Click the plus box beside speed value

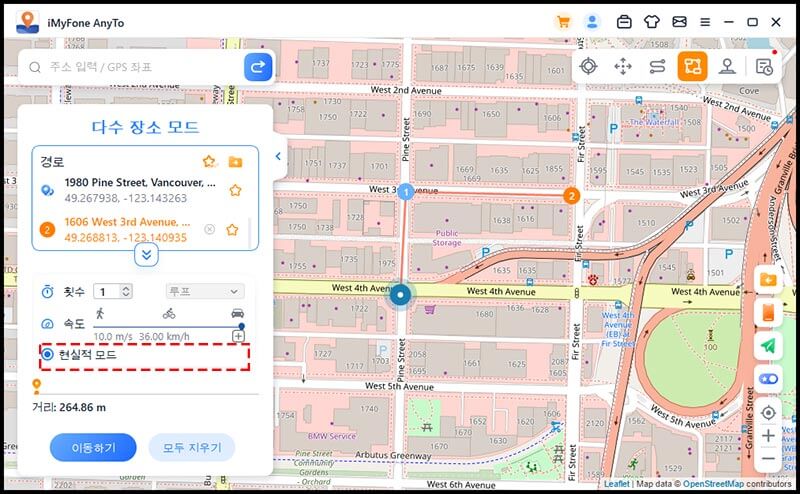[238, 336]
